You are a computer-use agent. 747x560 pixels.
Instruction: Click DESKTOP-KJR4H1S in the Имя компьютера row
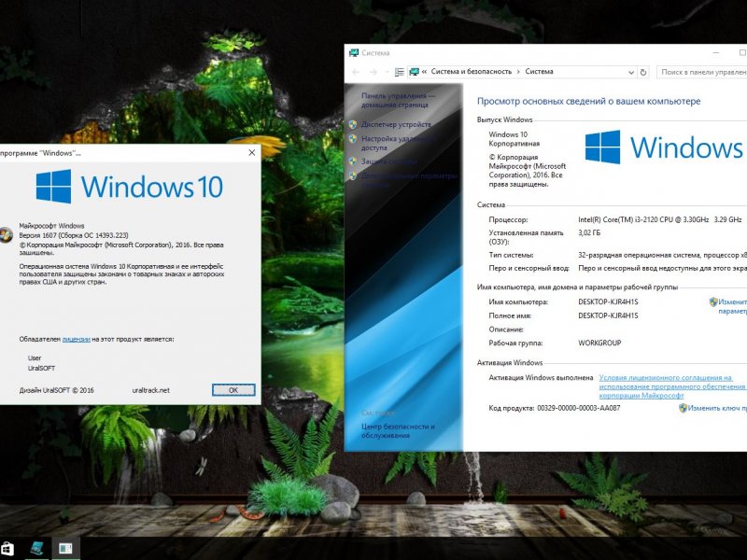tap(608, 301)
